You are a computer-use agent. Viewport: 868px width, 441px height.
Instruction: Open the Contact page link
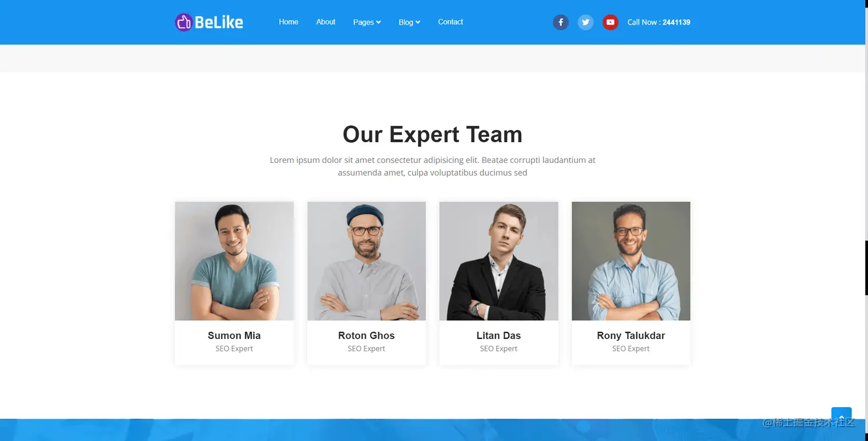click(450, 22)
